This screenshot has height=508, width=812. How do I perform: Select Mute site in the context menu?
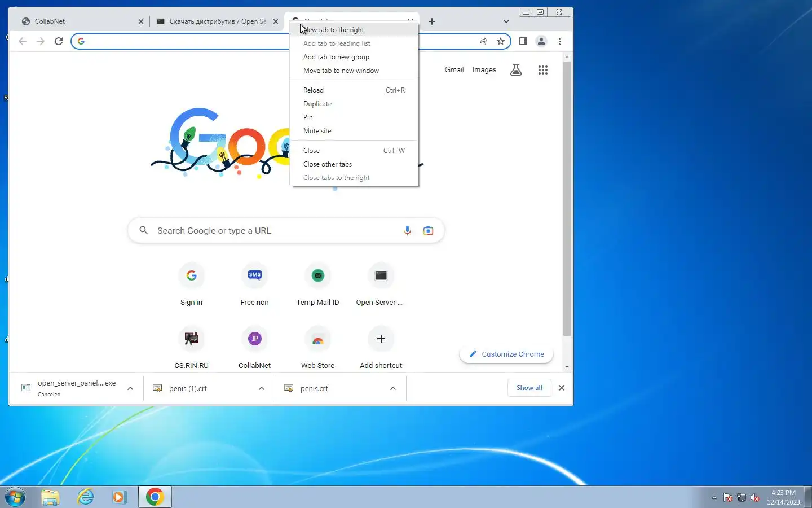[354, 131]
